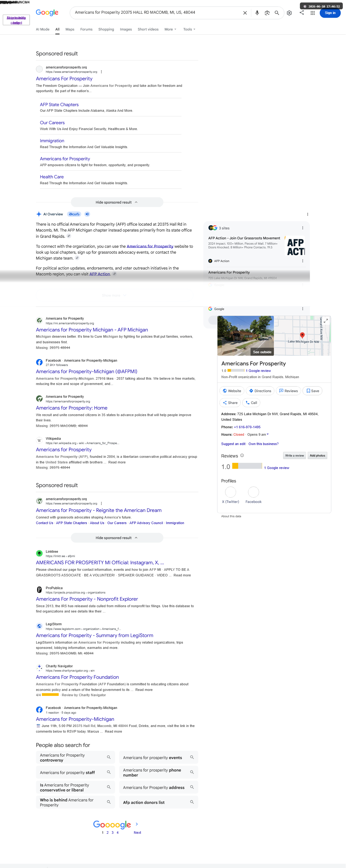Viewport: 350px width, 868px height.
Task: Click Reviews info icon
Action: 242,456
